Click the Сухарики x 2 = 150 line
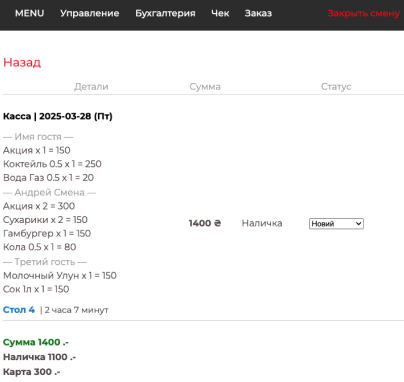 [45, 220]
